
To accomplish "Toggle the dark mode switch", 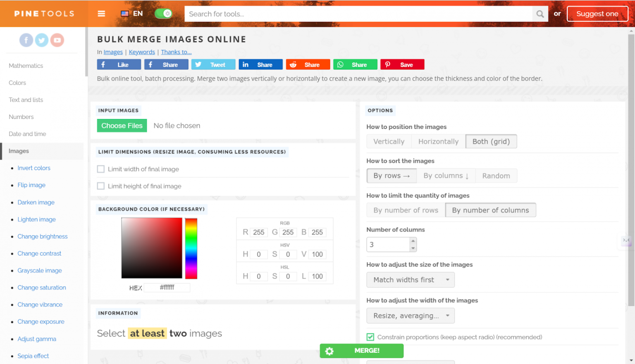I will pos(163,14).
